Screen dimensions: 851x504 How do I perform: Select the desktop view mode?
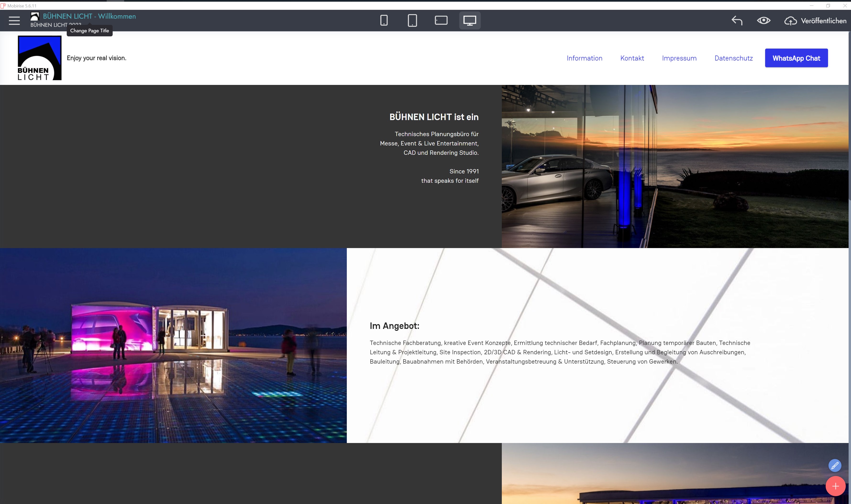[470, 21]
